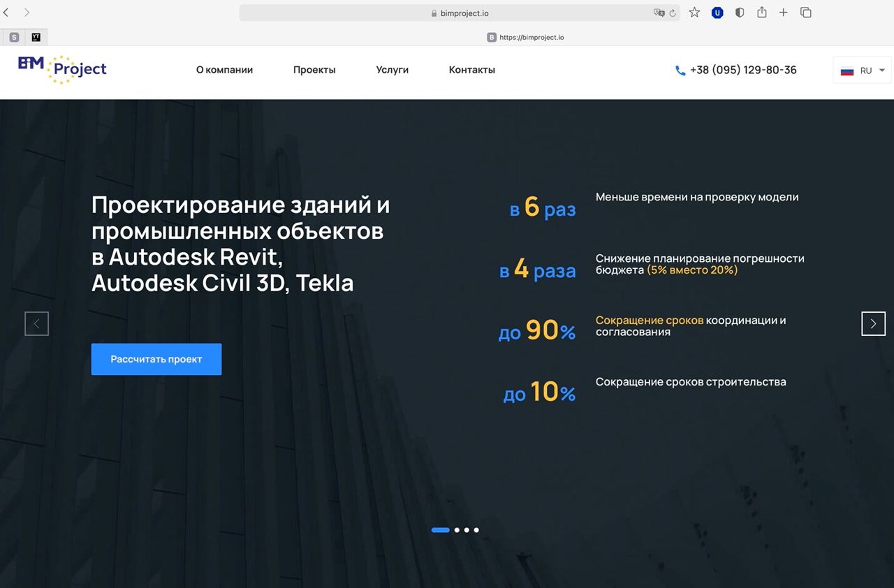Click the yellow Сокращение сроков text

pyautogui.click(x=650, y=321)
